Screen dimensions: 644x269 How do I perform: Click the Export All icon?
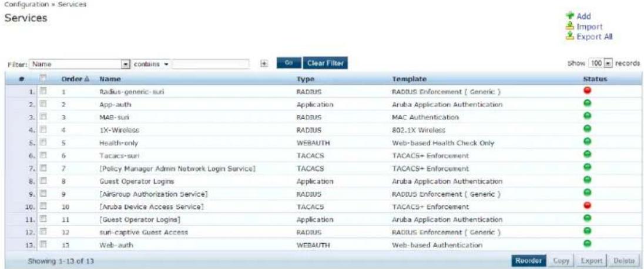pos(569,36)
